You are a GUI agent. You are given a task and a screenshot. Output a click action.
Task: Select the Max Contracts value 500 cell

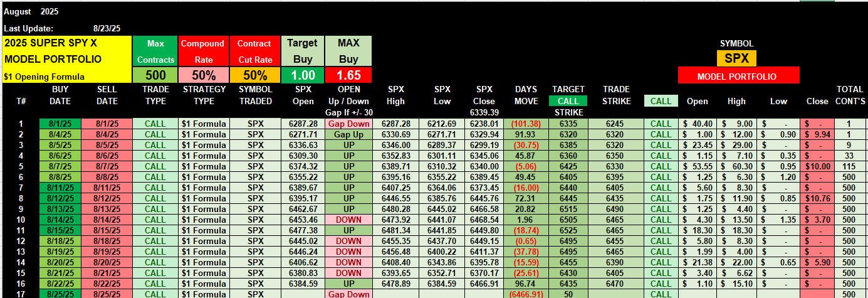pyautogui.click(x=155, y=75)
